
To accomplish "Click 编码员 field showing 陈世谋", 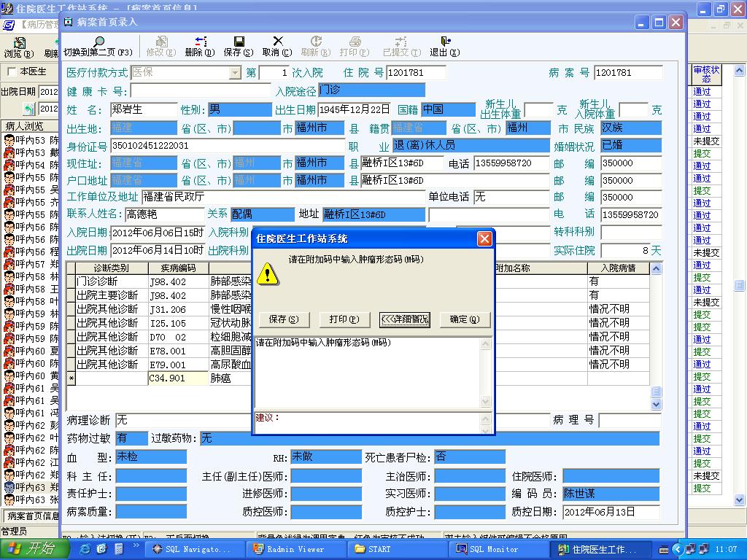I will 611,494.
